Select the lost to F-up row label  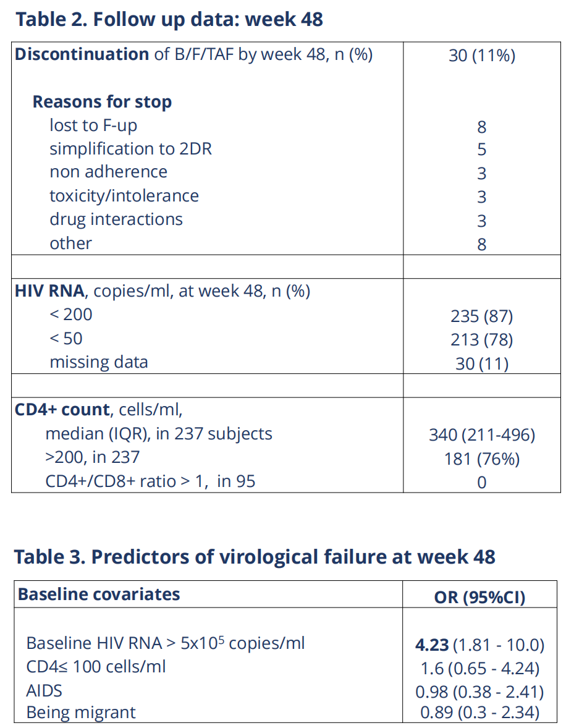tap(93, 125)
